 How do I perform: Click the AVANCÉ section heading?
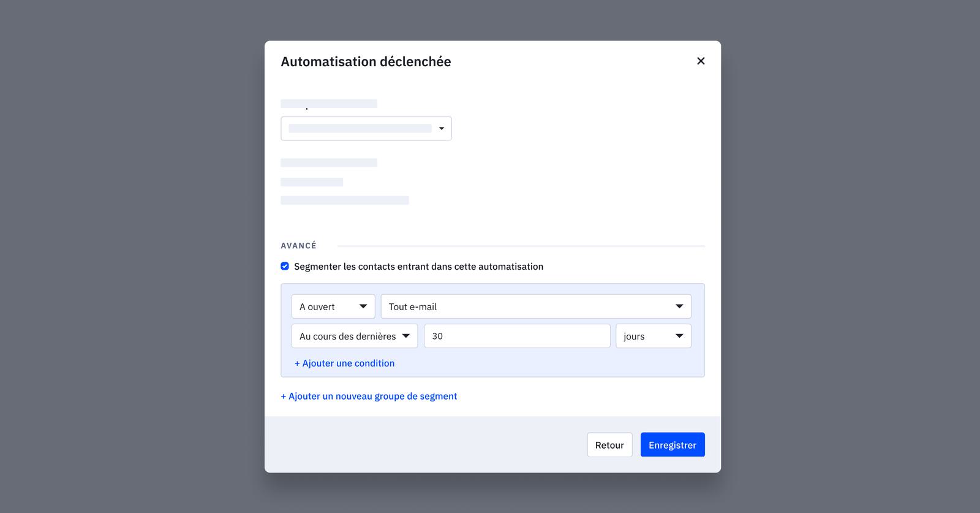298,246
